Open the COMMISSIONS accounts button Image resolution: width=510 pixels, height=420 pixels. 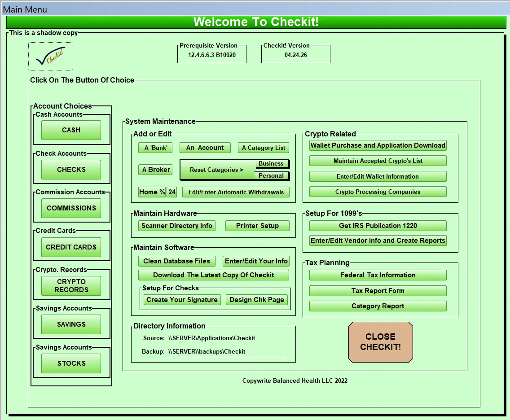[71, 208]
